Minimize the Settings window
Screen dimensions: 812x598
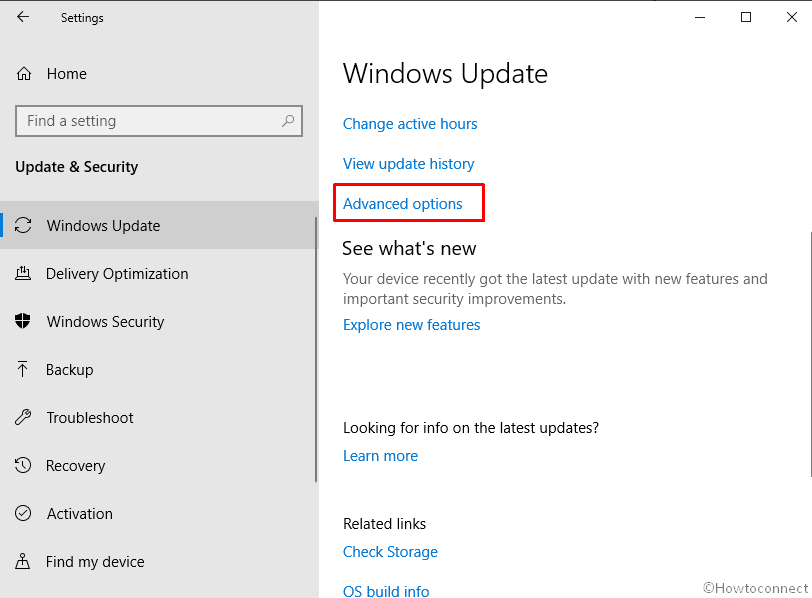click(x=700, y=17)
